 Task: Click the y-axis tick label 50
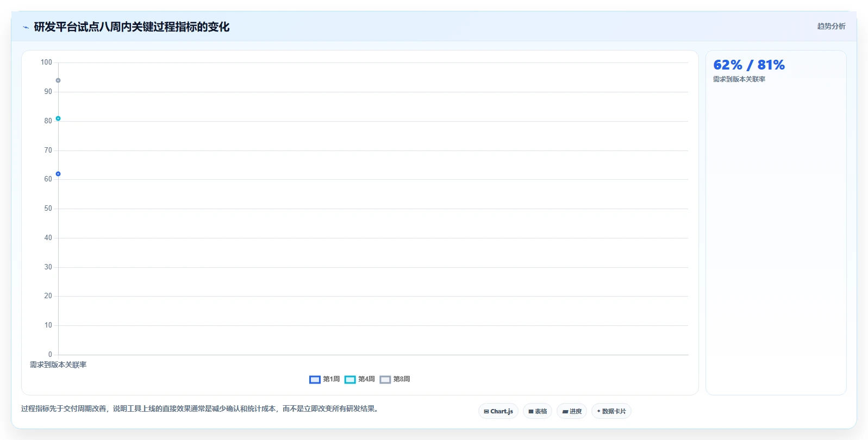tap(48, 209)
